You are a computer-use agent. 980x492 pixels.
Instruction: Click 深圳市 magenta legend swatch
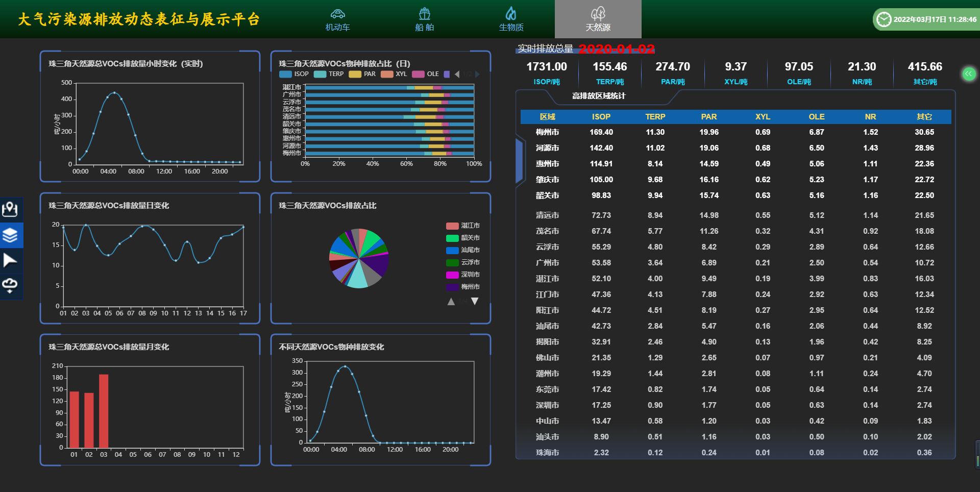(x=452, y=275)
